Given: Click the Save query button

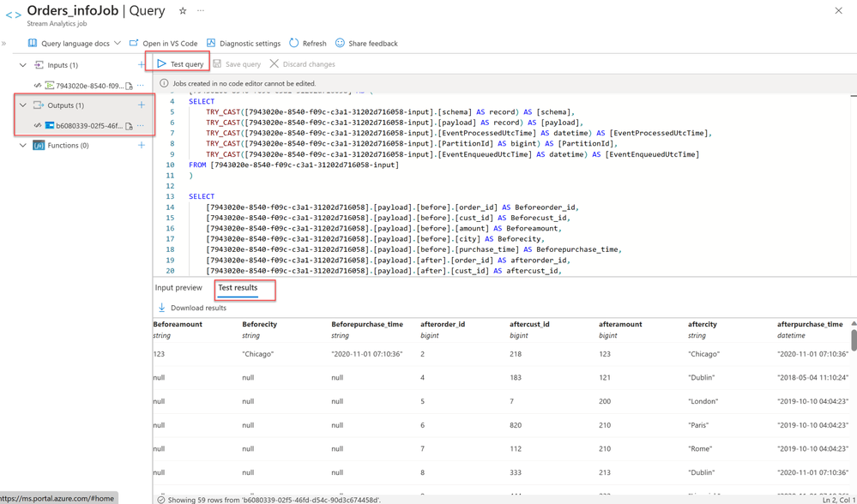Looking at the screenshot, I should (x=237, y=64).
